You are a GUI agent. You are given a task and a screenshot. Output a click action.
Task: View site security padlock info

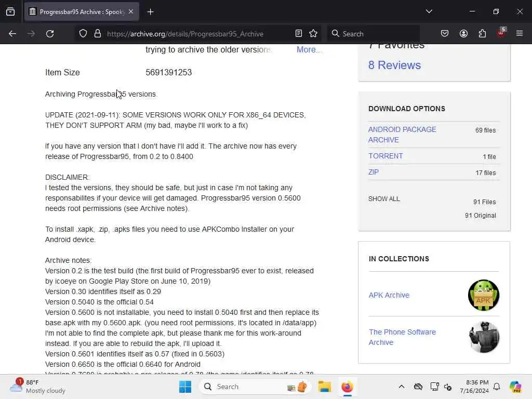point(98,34)
